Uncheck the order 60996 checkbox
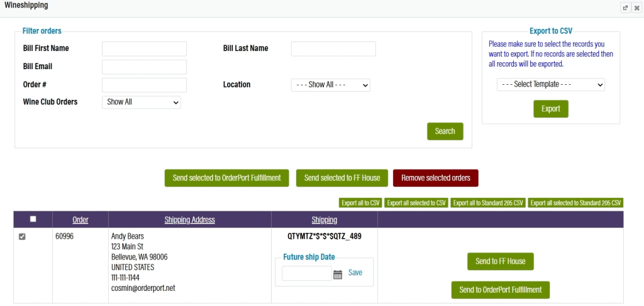The image size is (644, 306). [x=23, y=237]
